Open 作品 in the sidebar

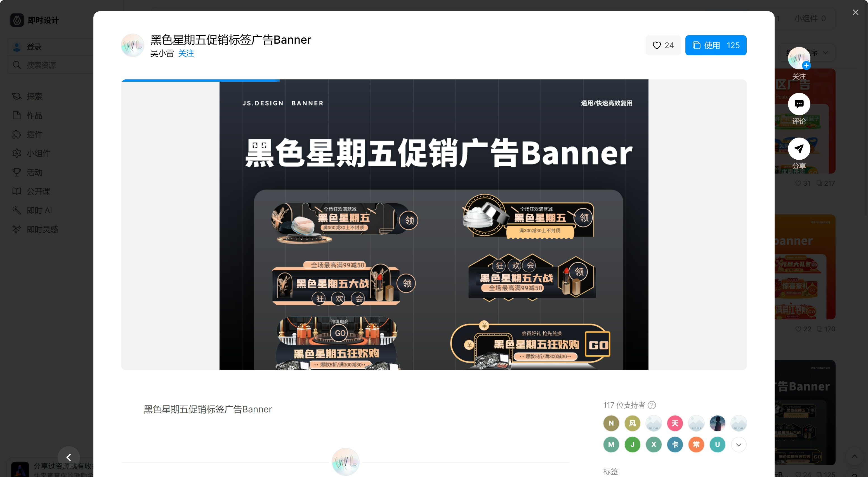coord(34,115)
